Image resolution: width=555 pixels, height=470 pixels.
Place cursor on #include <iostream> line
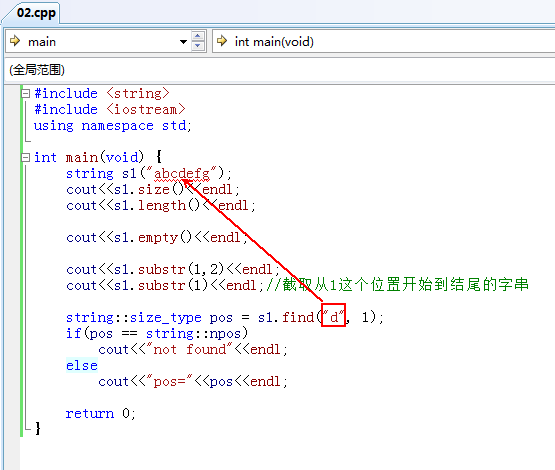[x=110, y=110]
